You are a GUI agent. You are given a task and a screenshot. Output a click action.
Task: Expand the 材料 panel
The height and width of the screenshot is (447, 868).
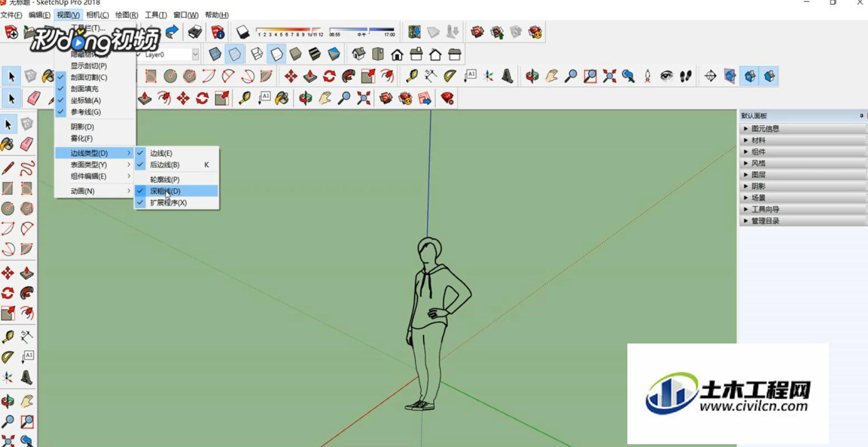tap(803, 140)
